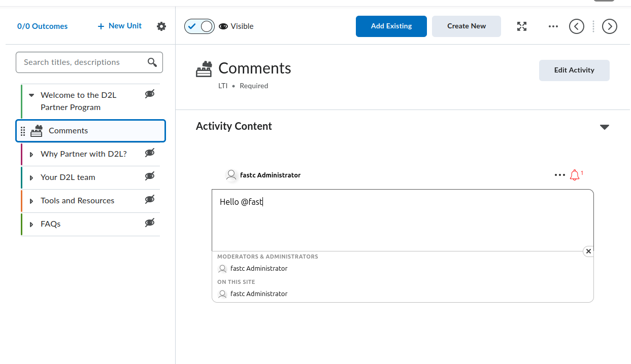Go to next activity arrow
The width and height of the screenshot is (631, 364).
tap(610, 26)
